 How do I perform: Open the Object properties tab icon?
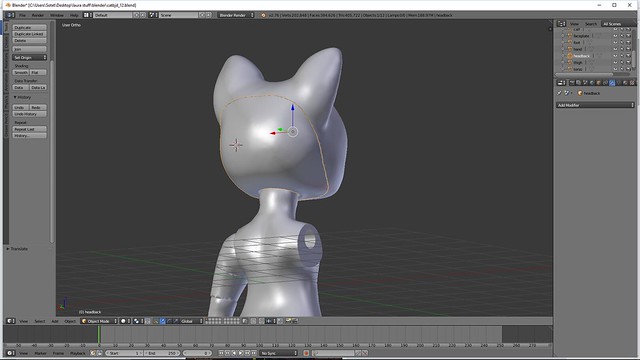598,83
